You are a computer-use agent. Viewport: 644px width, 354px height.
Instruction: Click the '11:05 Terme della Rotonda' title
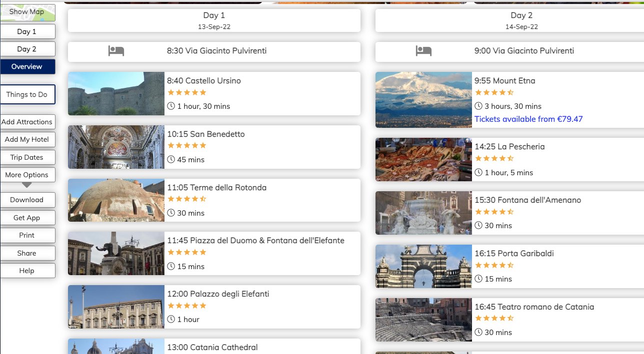216,188
